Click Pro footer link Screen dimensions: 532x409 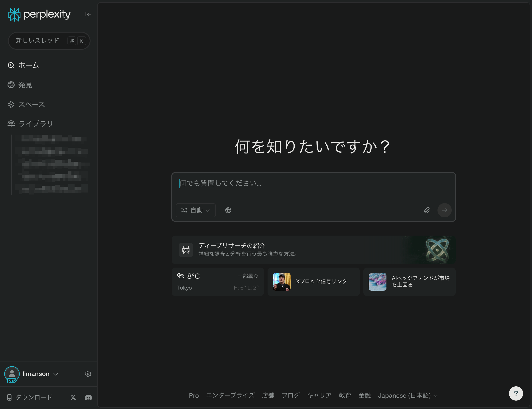pyautogui.click(x=194, y=395)
